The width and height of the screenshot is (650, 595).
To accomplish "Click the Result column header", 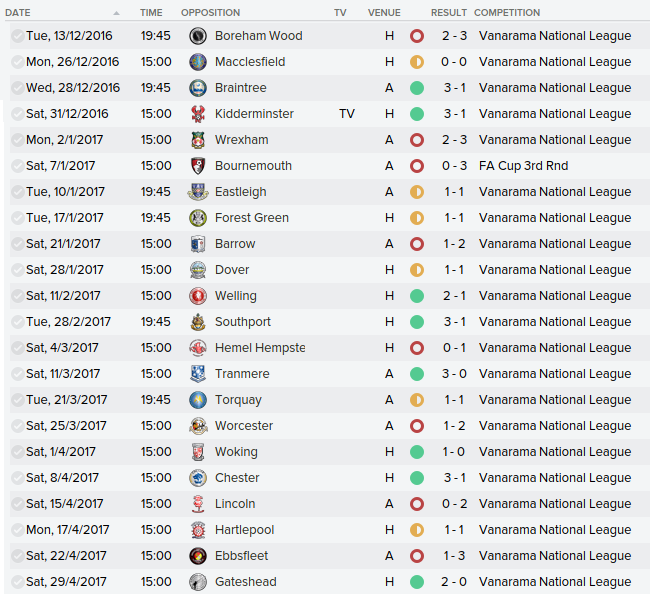I will tap(449, 13).
